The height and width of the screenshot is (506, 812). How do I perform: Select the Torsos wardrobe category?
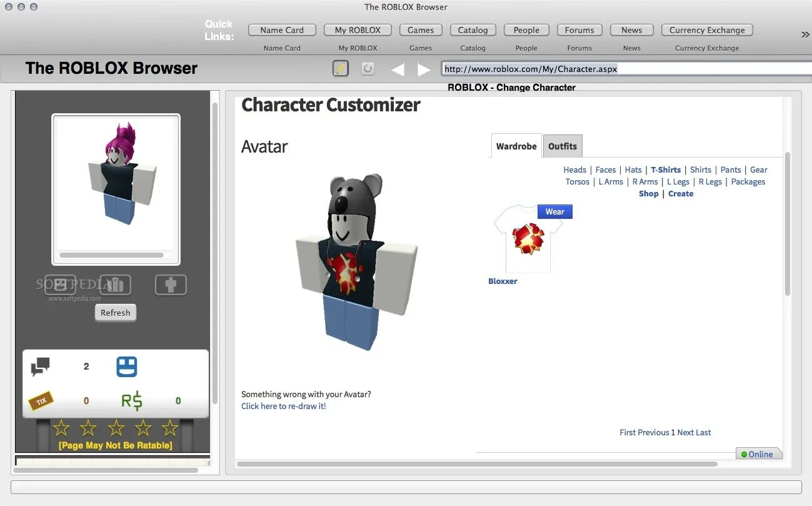(578, 181)
